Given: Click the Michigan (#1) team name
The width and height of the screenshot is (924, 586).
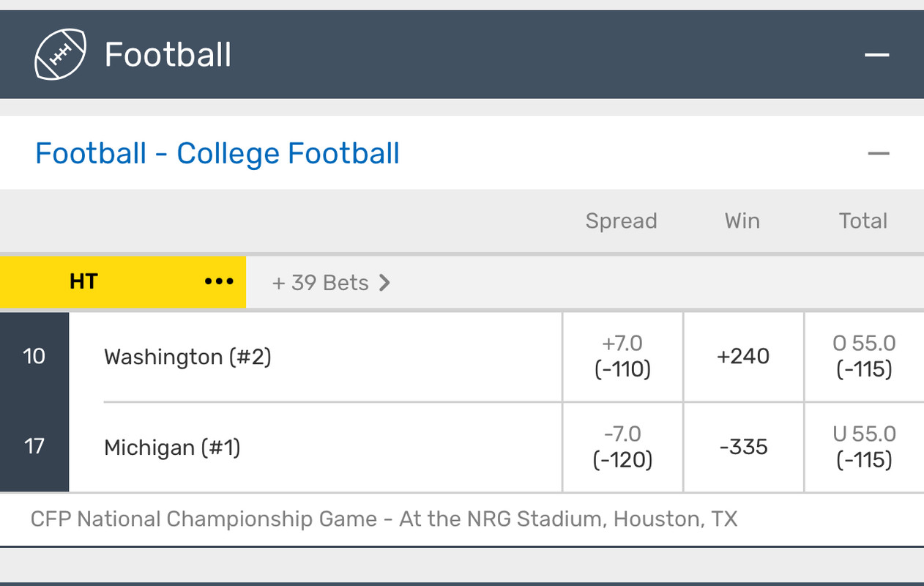Looking at the screenshot, I should (x=172, y=448).
